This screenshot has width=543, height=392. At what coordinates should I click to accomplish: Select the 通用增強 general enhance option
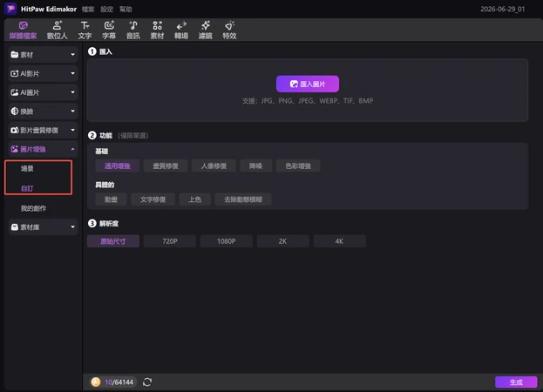coord(118,166)
